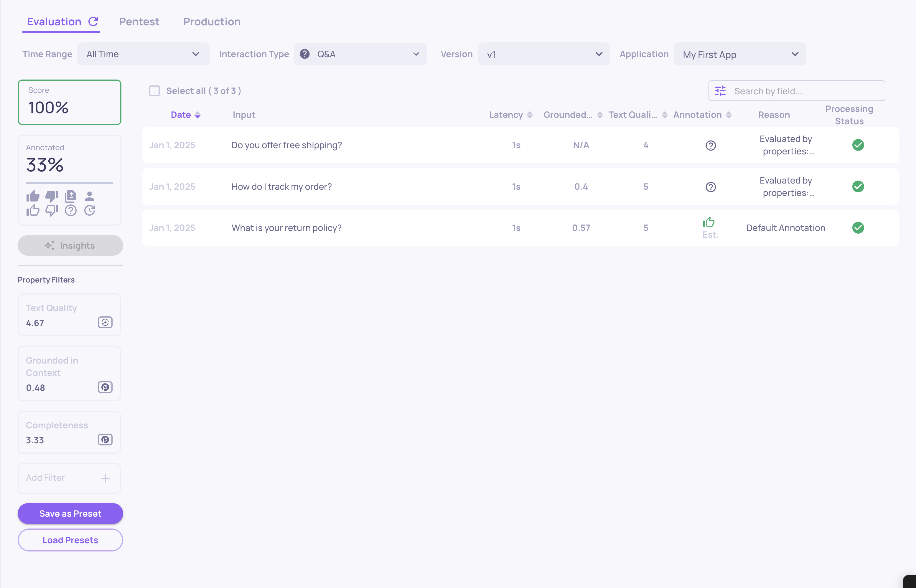Viewport: 916px width, 588px height.
Task: Check the Select all checkbox
Action: [154, 91]
